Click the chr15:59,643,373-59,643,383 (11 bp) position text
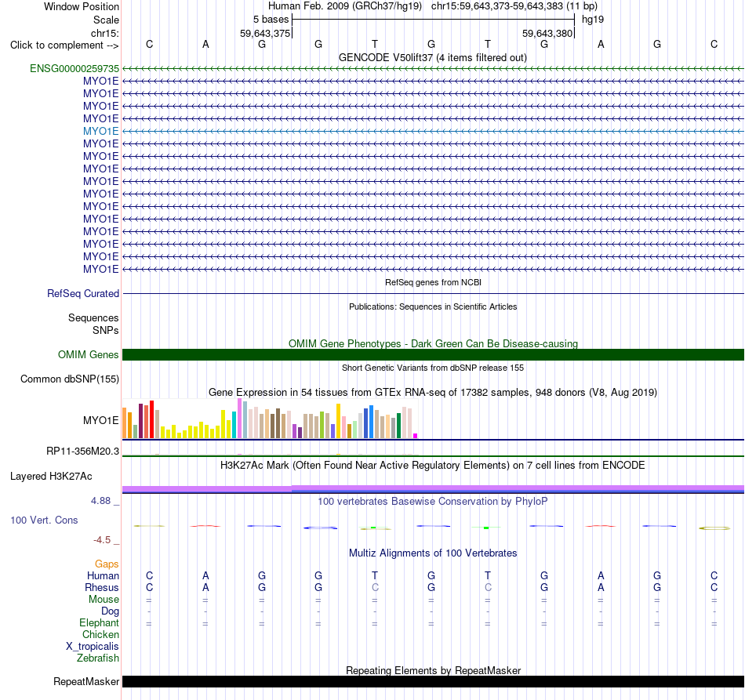 tap(514, 6)
